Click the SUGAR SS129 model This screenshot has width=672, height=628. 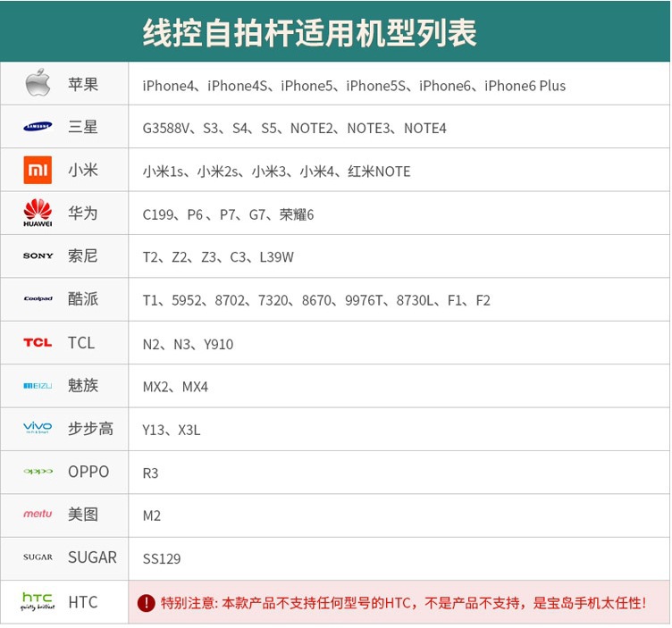coord(162,558)
